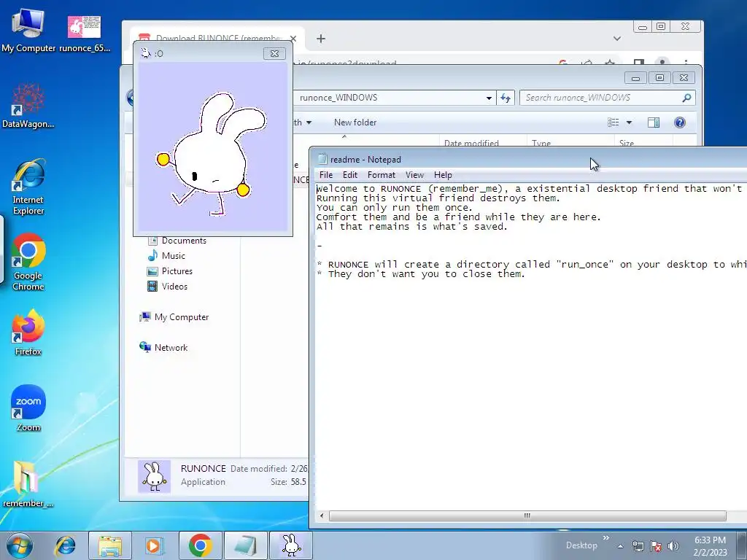Refresh the Explorer folder view

[x=506, y=98]
